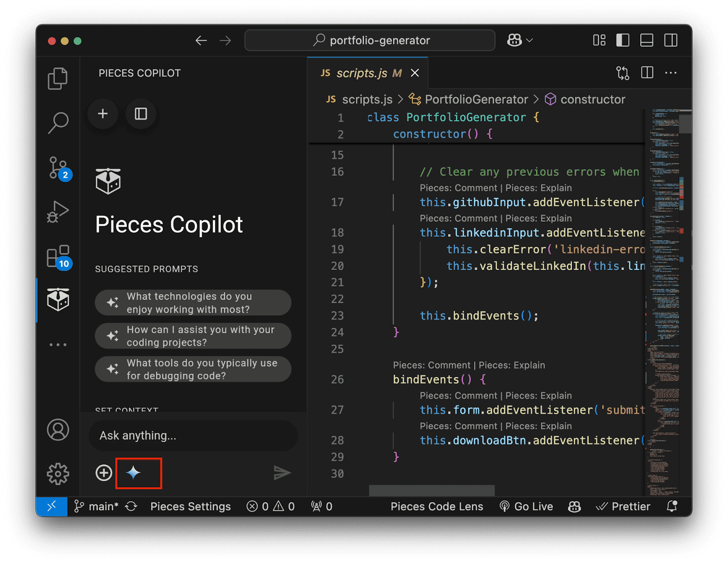Click the sparkle AI model icon below input
The image size is (728, 564).
pos(133,472)
